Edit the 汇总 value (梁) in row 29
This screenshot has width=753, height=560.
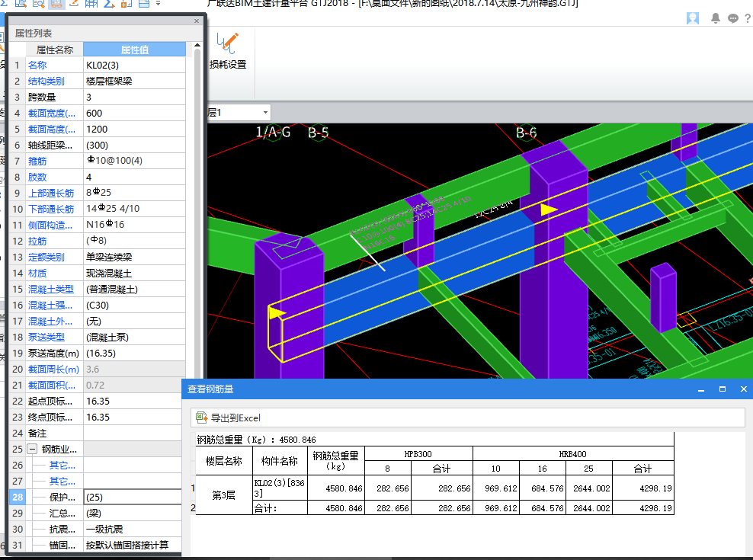[x=133, y=513]
